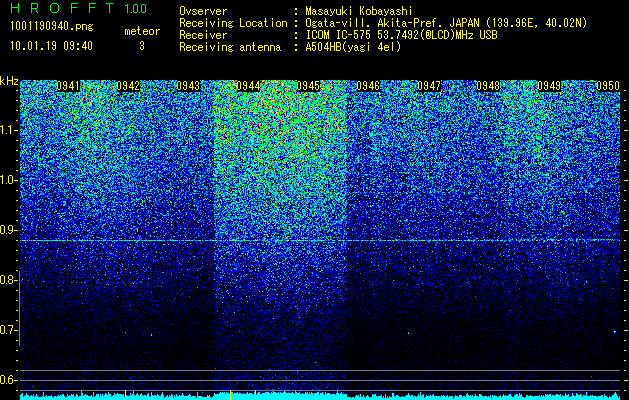Click the 1.0 frequency axis label
629x400 pixels.
coord(8,180)
